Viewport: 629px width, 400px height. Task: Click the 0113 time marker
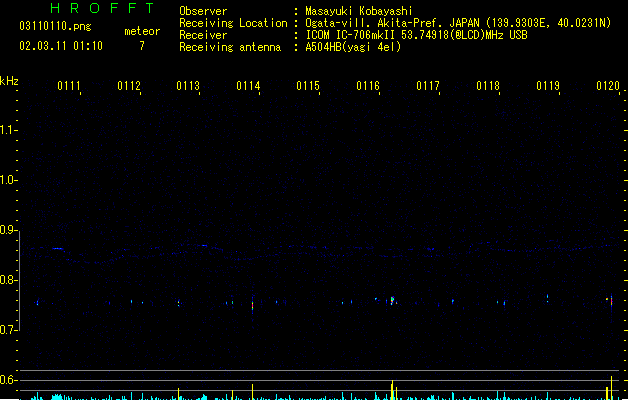[188, 86]
